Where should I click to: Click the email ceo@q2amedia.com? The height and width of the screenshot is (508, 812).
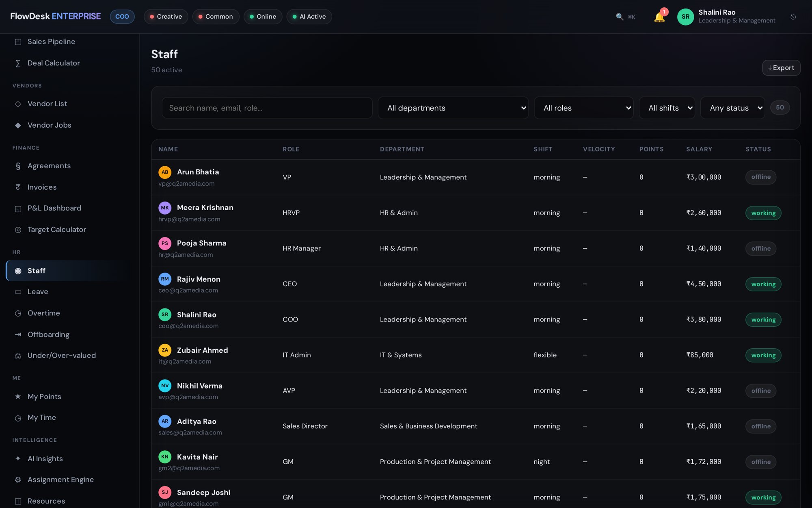pyautogui.click(x=188, y=290)
